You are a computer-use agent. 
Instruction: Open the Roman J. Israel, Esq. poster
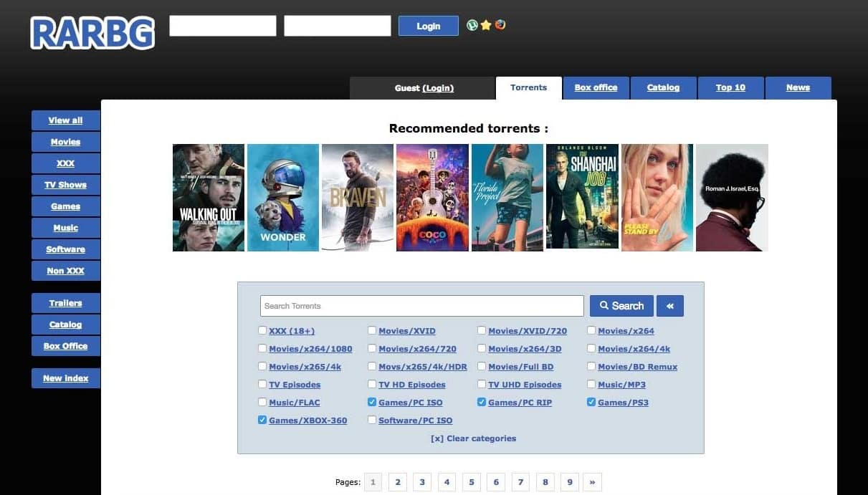click(732, 198)
